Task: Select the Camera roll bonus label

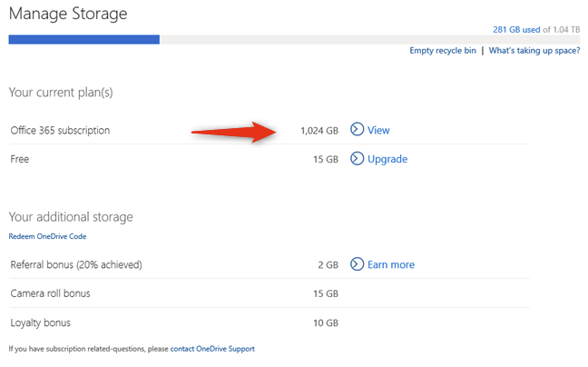Action: pyautogui.click(x=50, y=293)
